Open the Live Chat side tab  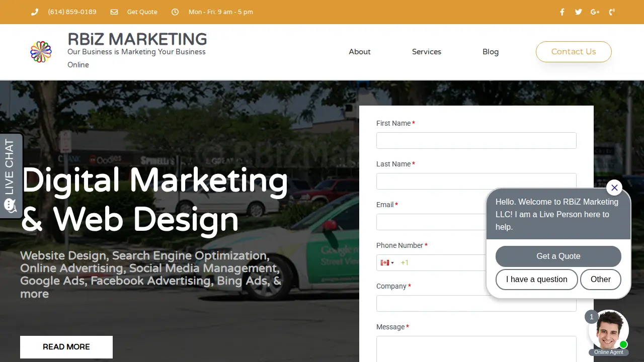(11, 175)
